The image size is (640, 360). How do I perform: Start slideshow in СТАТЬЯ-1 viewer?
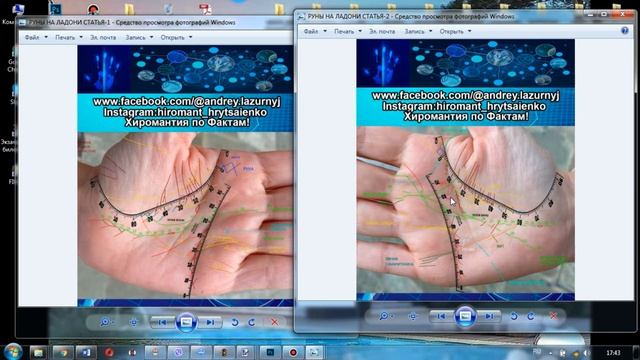186,322
